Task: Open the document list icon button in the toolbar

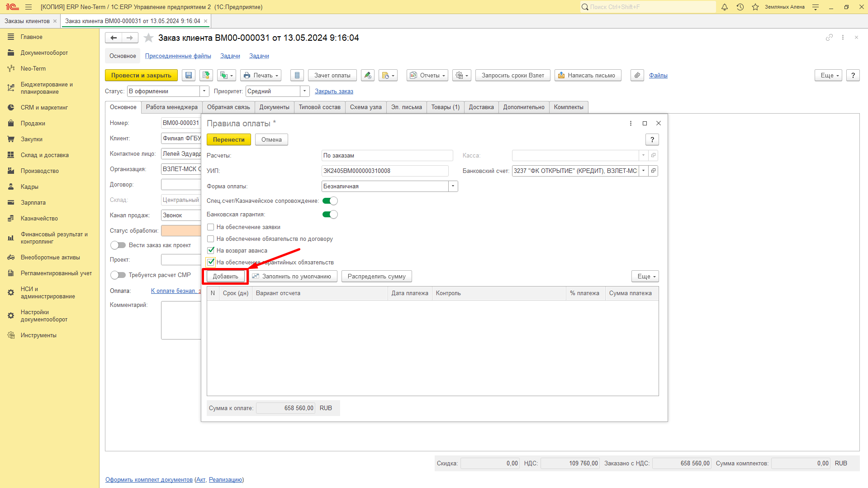Action: 297,75
